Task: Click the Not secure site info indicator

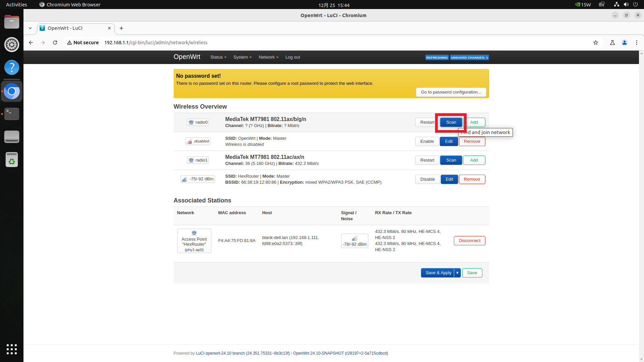Action: coord(83,43)
